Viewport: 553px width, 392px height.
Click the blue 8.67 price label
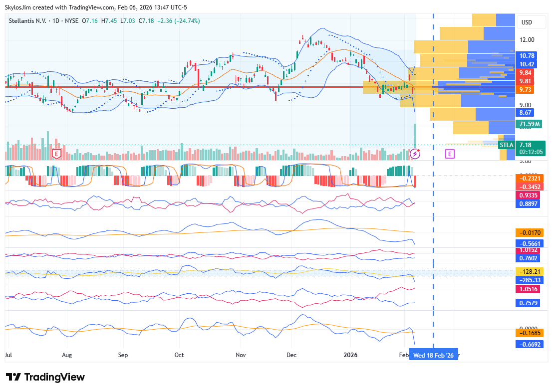tap(525, 113)
